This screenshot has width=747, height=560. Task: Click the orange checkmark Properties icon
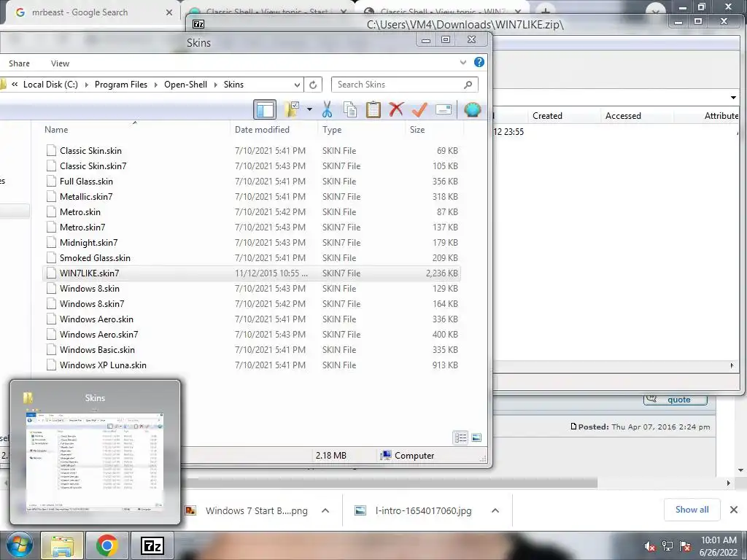[419, 109]
